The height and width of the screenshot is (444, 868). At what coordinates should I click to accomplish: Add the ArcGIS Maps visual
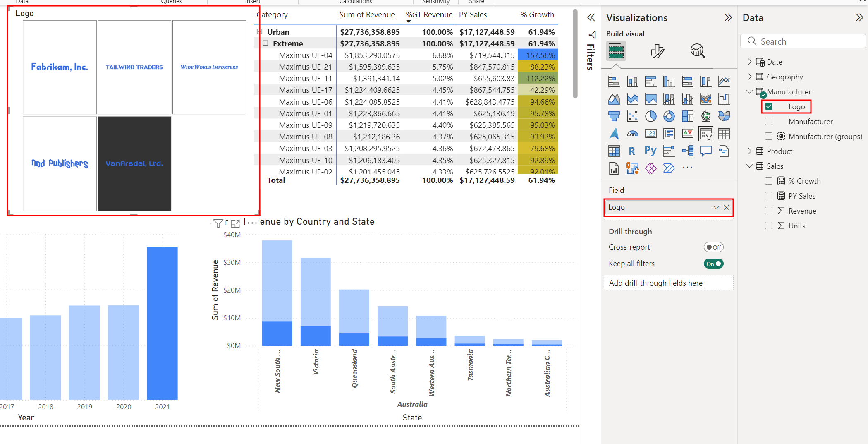(632, 168)
